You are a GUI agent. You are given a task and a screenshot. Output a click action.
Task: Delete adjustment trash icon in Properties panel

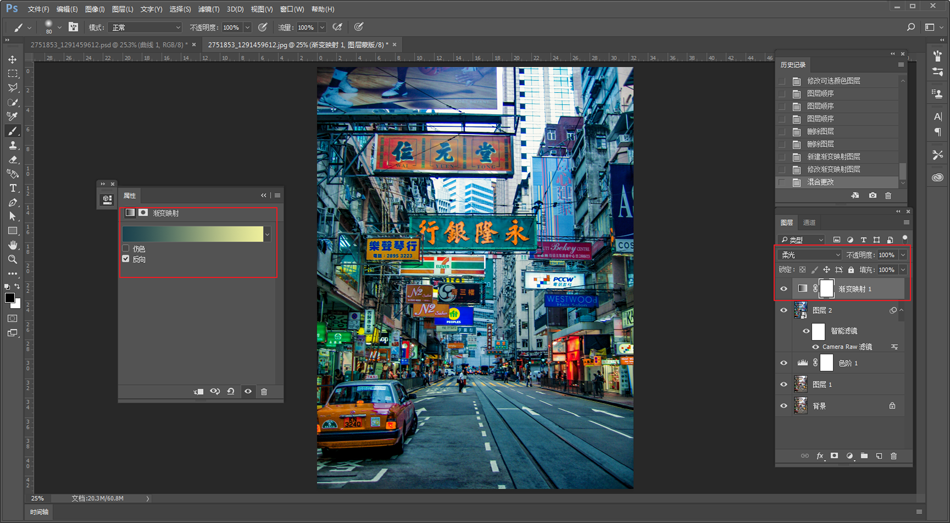(x=264, y=391)
